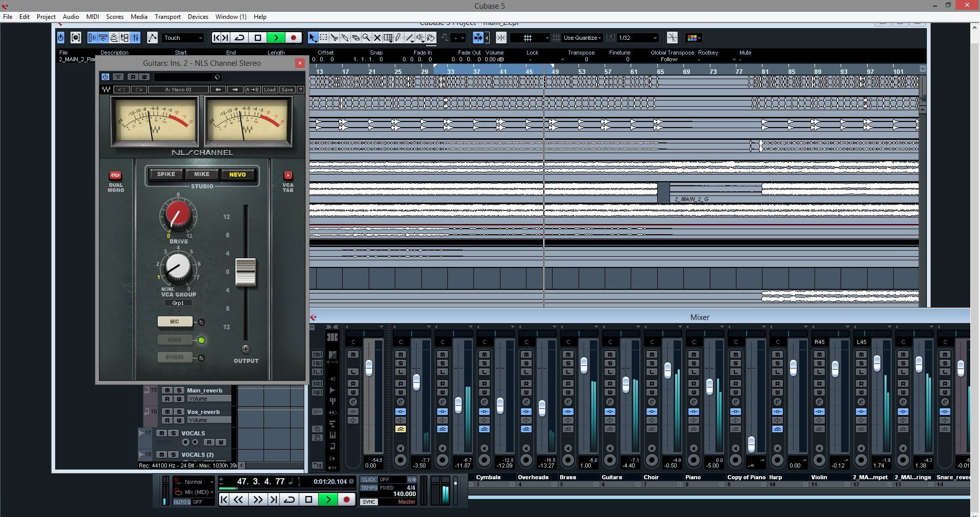This screenshot has width=980, height=517.
Task: Select the Mute X tool
Action: (377, 38)
